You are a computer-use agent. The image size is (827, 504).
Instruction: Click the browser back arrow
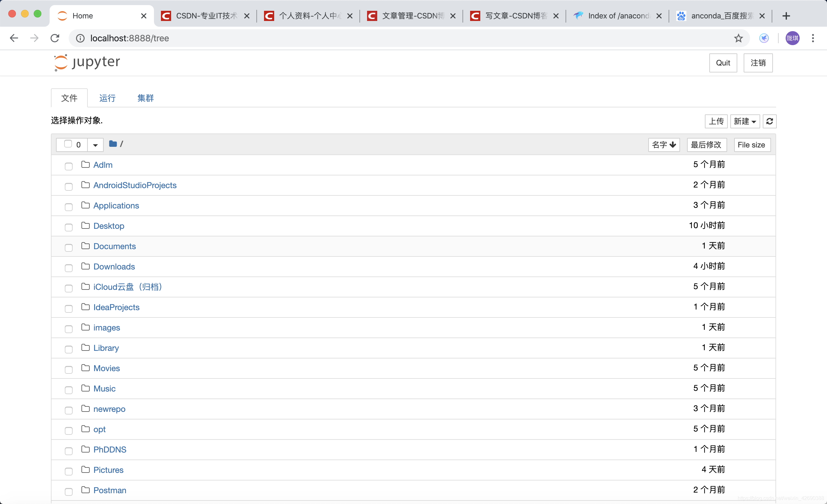tap(14, 38)
